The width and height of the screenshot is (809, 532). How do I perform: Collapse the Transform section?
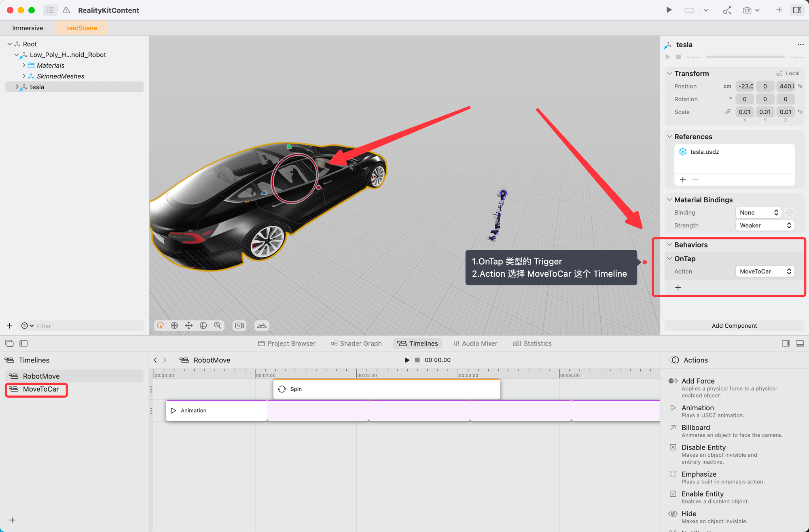click(669, 73)
